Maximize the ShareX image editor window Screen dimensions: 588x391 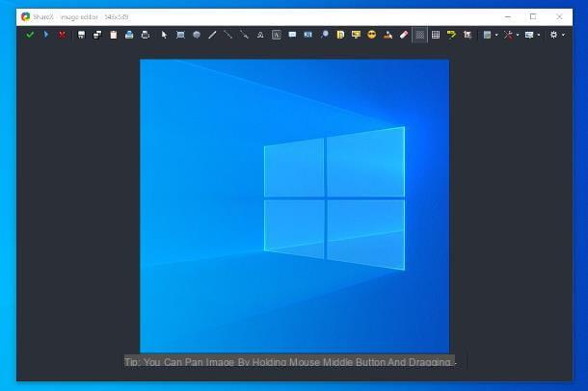click(533, 17)
